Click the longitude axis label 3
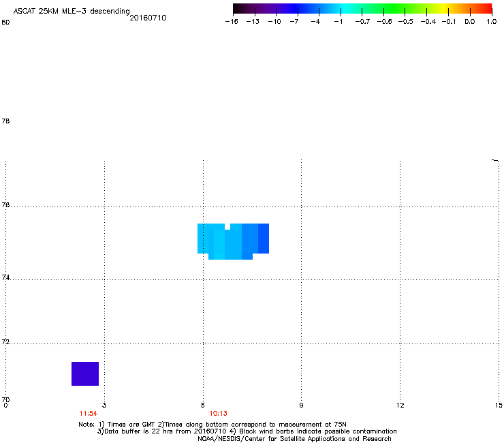The height and width of the screenshot is (443, 504). (104, 405)
